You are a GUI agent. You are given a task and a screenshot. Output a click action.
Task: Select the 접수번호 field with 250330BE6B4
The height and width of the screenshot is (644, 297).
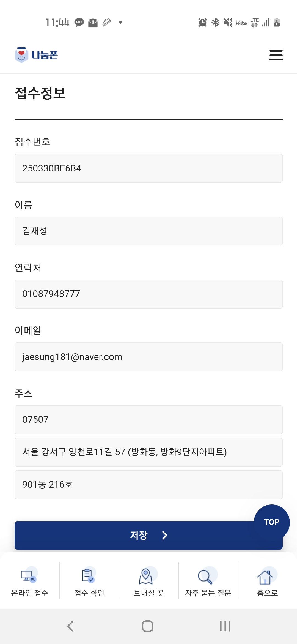click(x=148, y=168)
